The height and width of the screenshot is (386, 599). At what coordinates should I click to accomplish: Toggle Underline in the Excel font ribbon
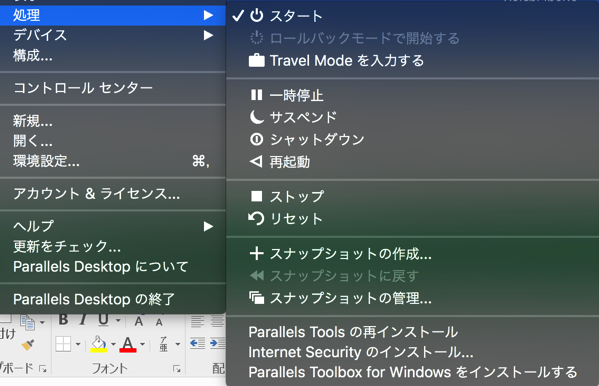[103, 320]
